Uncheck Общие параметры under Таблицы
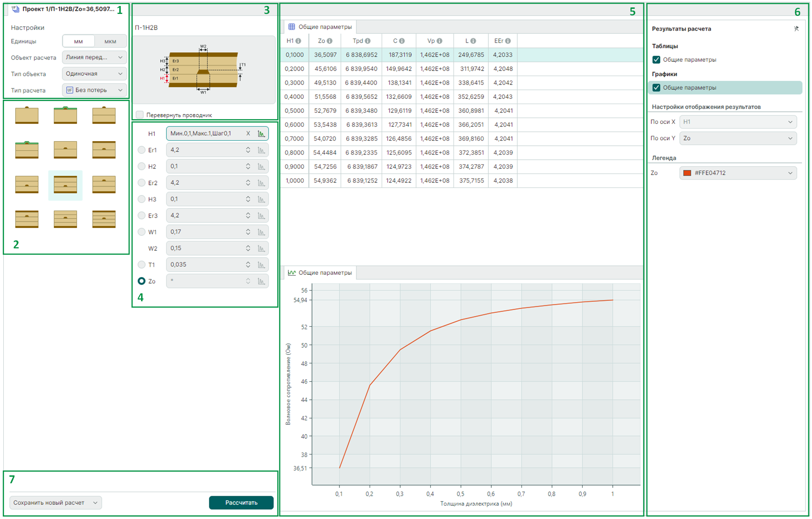The image size is (812, 519). click(656, 60)
